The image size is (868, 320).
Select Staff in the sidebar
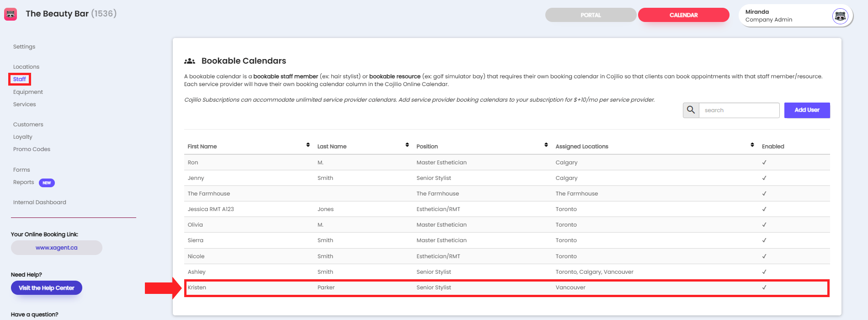click(20, 79)
